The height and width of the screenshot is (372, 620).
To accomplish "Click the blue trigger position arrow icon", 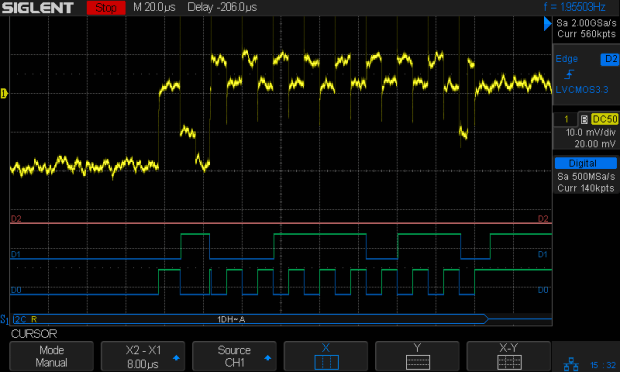I will (547, 24).
